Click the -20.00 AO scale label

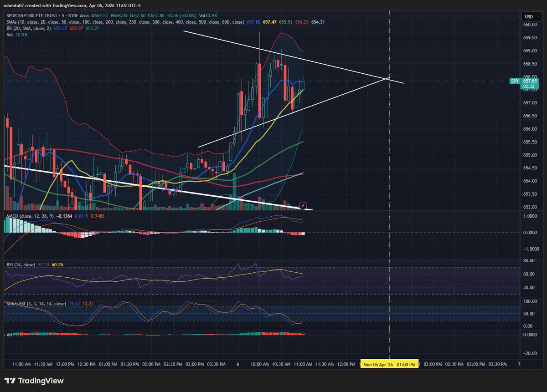pyautogui.click(x=529, y=354)
